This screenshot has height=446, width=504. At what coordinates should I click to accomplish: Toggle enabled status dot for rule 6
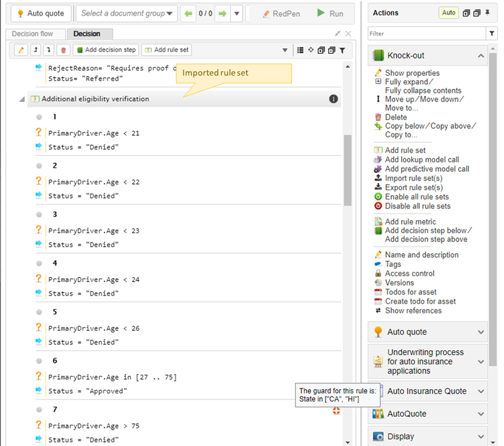pos(39,361)
